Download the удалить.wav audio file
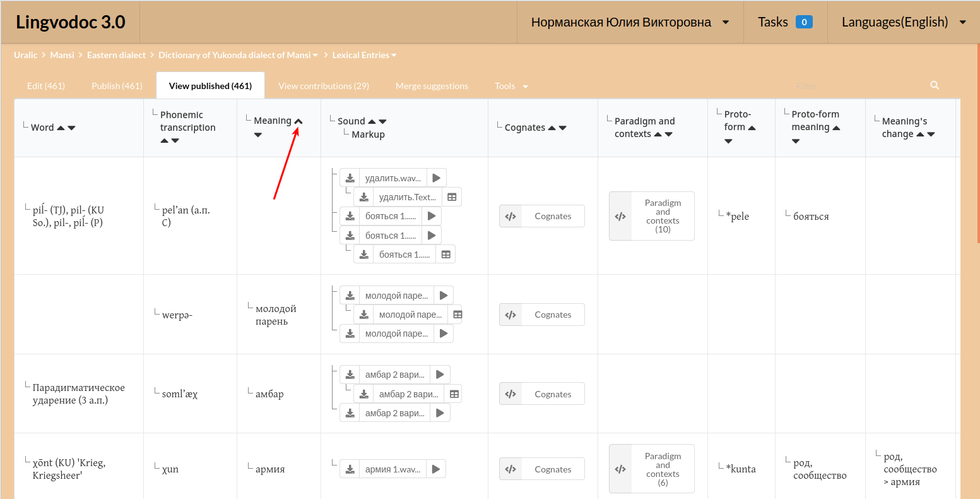980x499 pixels. pos(350,177)
